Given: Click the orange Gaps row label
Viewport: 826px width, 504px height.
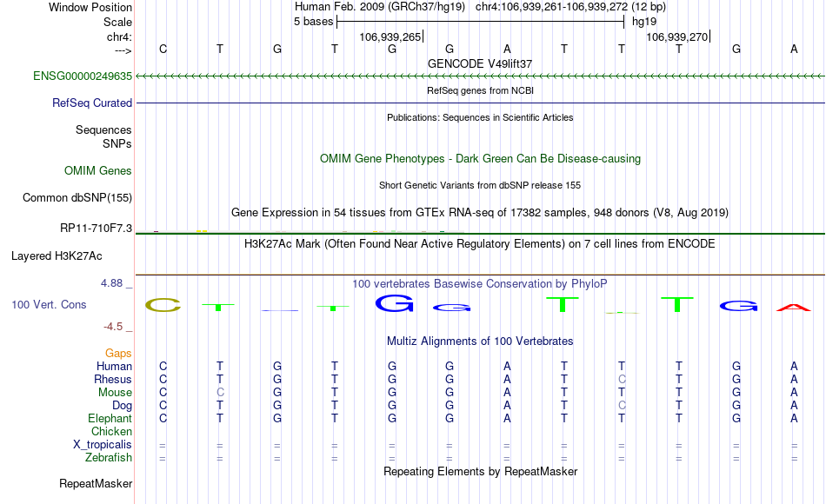Looking at the screenshot, I should pos(118,353).
